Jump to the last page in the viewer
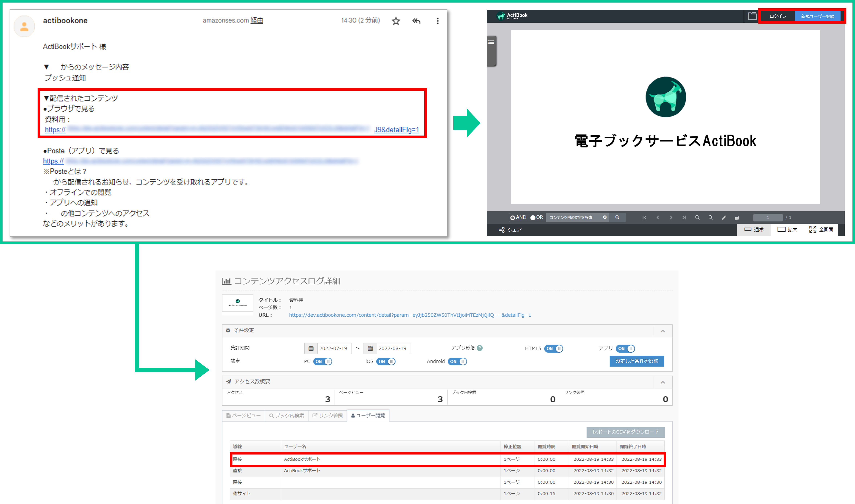 click(684, 217)
